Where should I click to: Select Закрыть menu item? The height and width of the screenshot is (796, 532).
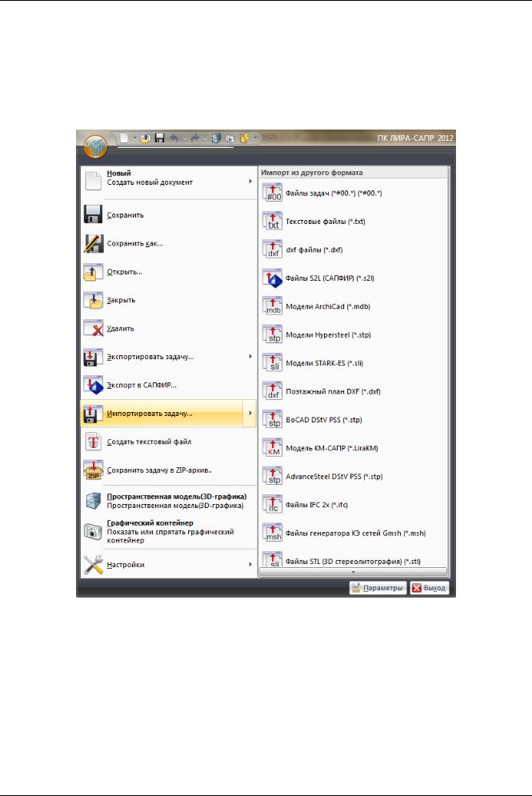pyautogui.click(x=168, y=300)
